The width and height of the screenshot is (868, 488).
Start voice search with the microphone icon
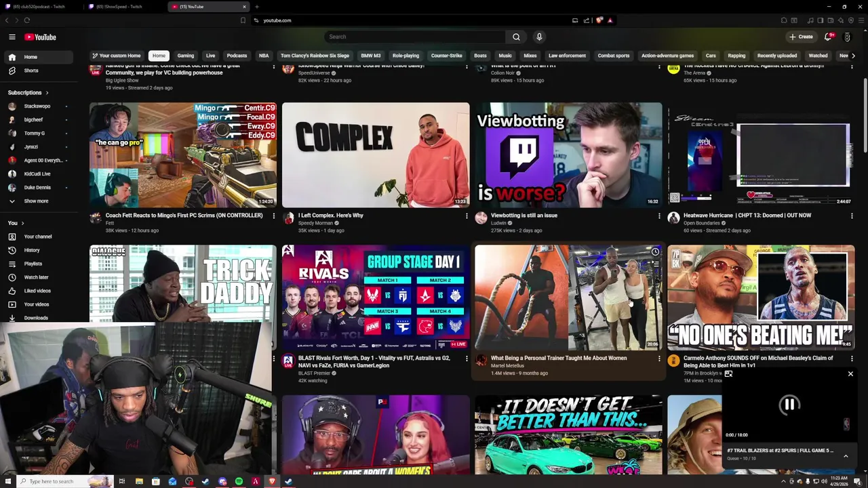coord(539,37)
